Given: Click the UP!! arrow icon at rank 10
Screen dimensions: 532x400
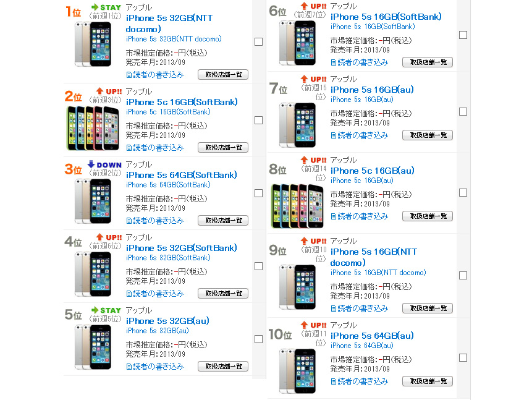Looking at the screenshot, I should coord(305,325).
